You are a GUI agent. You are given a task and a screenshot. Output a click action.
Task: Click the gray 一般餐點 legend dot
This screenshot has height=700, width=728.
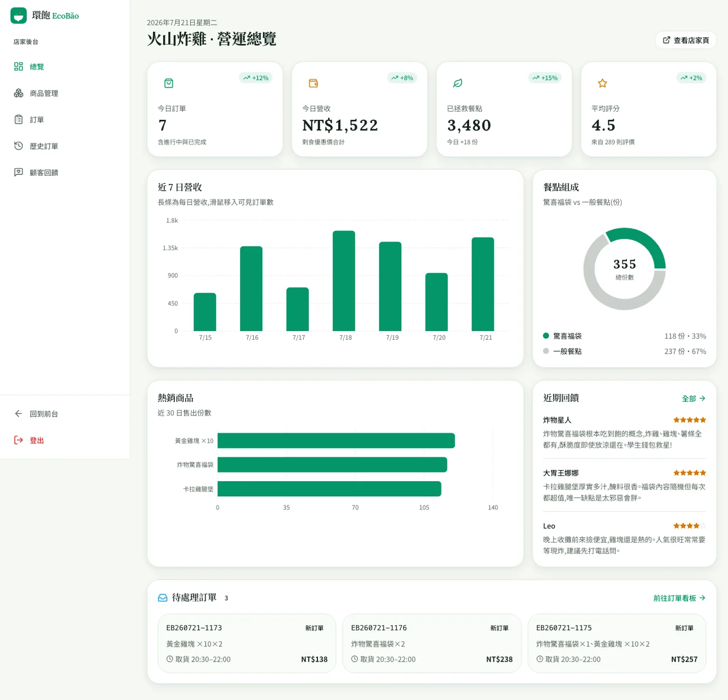tap(546, 351)
